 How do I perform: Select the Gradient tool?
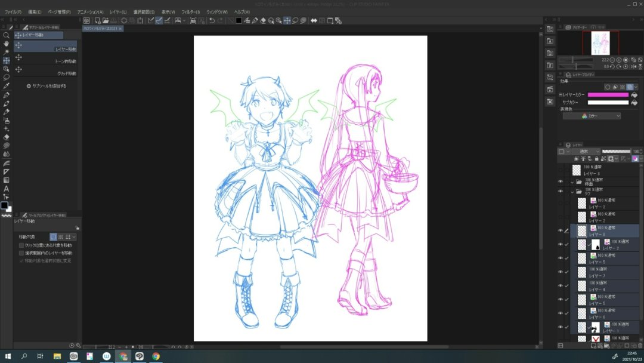coord(6,180)
